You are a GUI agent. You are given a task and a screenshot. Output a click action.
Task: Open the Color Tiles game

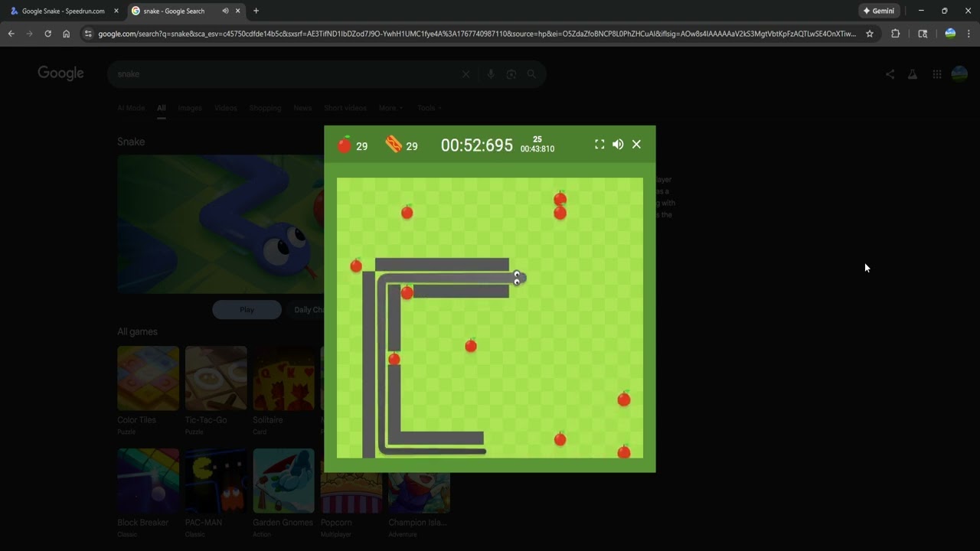(x=148, y=378)
